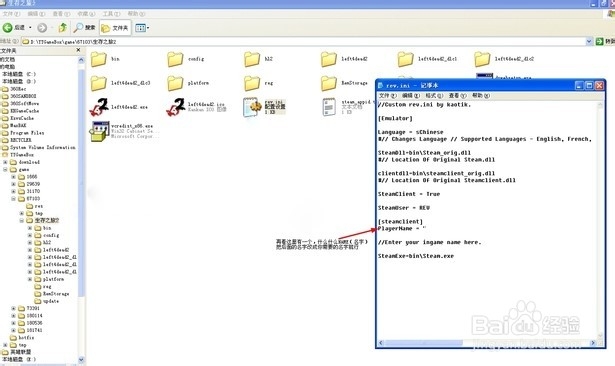Open Explorer's 编辑 (Edit) menu

coord(36,14)
